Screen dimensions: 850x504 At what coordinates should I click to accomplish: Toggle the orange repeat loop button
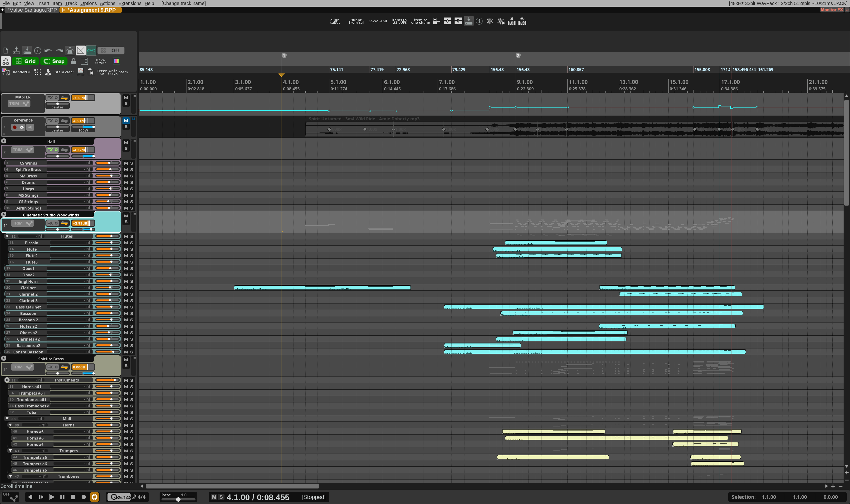coord(94,497)
